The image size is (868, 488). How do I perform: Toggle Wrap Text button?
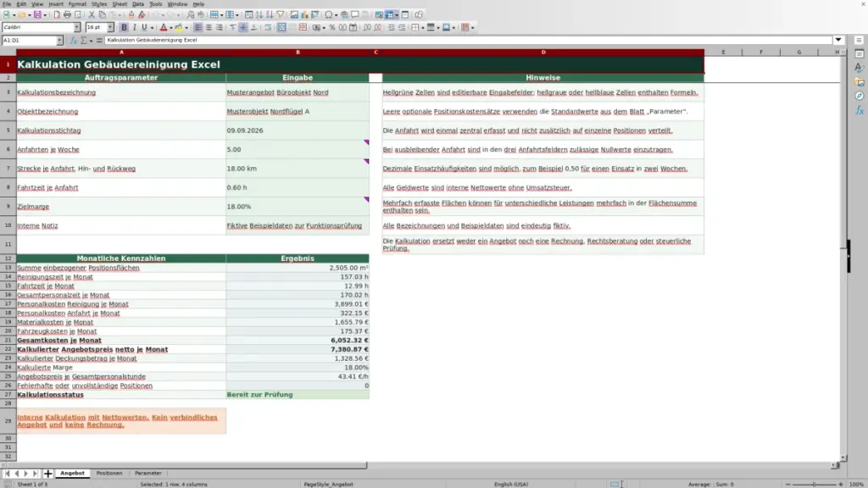(x=268, y=28)
